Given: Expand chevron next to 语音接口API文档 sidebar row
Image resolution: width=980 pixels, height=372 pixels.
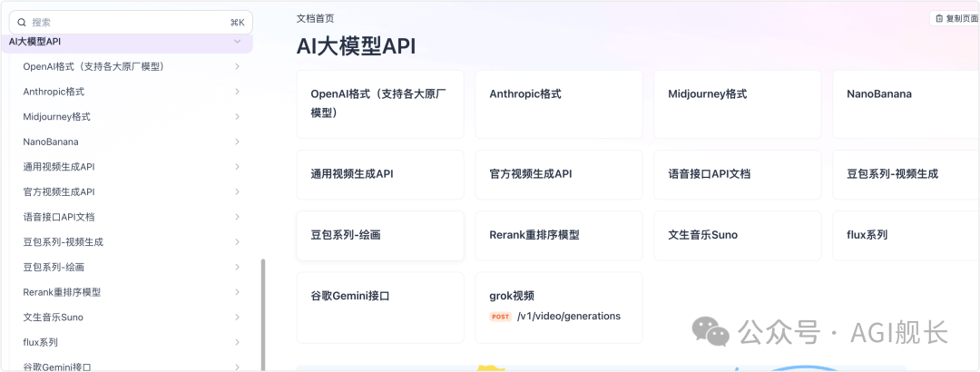Looking at the screenshot, I should 238,216.
